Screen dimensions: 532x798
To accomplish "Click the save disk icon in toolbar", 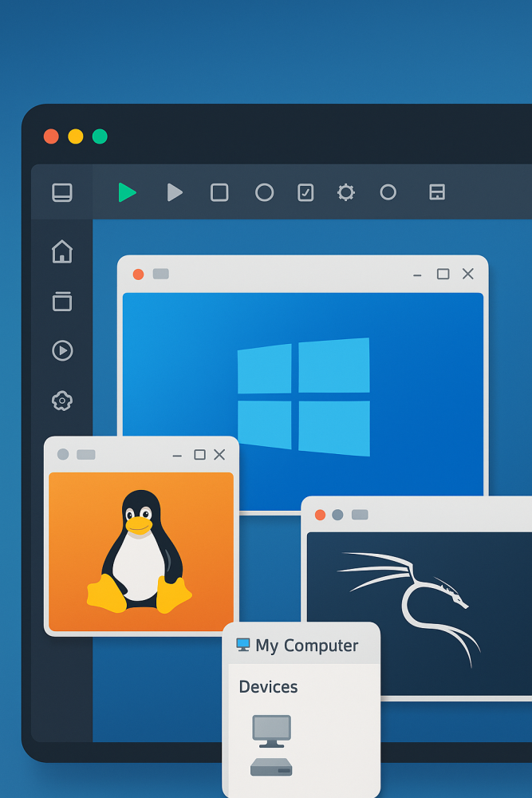I will point(437,192).
